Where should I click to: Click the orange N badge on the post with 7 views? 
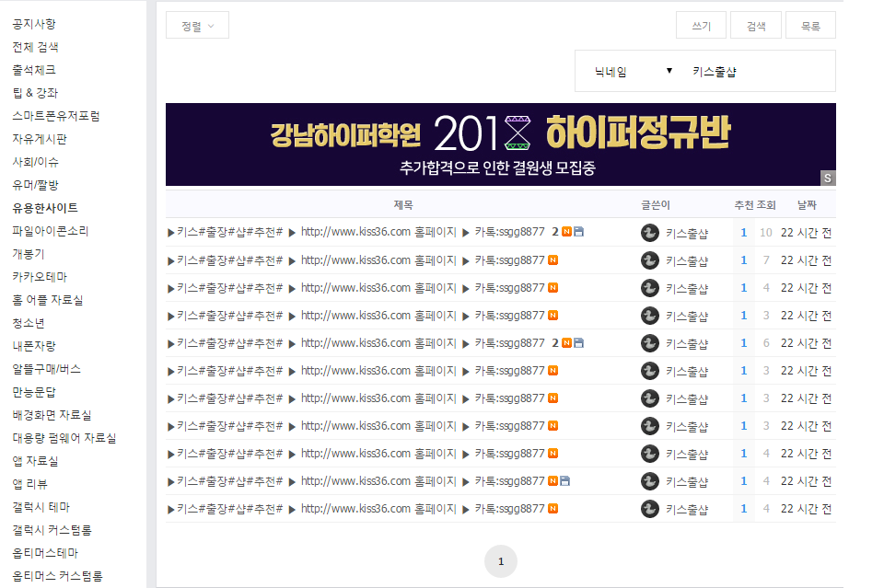(x=553, y=260)
